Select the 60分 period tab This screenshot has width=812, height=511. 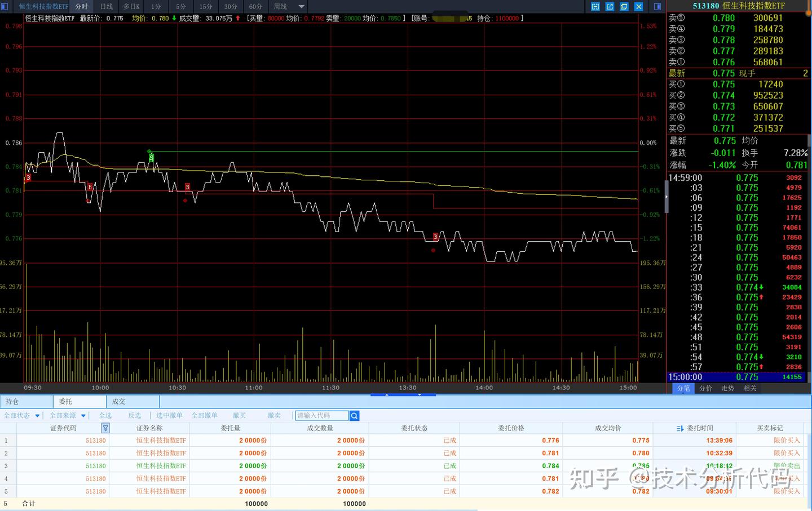coord(255,7)
